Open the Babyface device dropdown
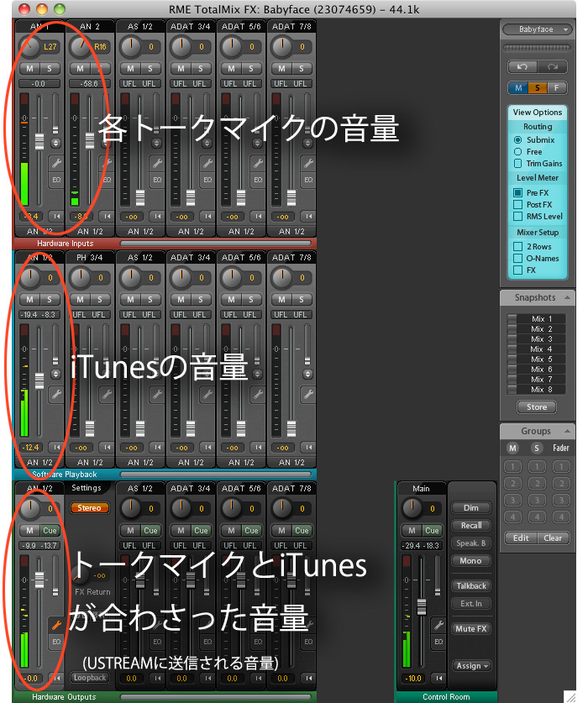The width and height of the screenshot is (588, 703). point(538,29)
